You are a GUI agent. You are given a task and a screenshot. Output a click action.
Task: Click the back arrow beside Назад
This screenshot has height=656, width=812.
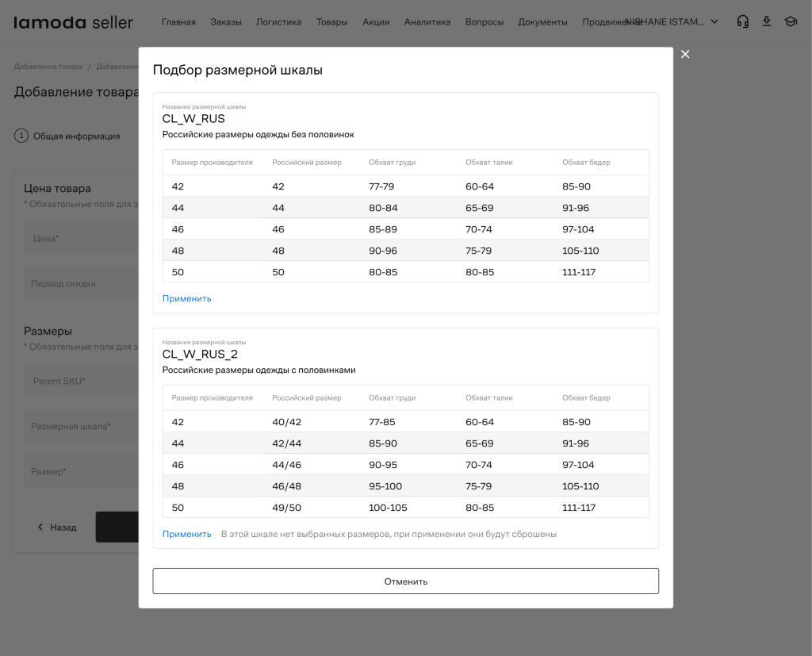coord(40,527)
